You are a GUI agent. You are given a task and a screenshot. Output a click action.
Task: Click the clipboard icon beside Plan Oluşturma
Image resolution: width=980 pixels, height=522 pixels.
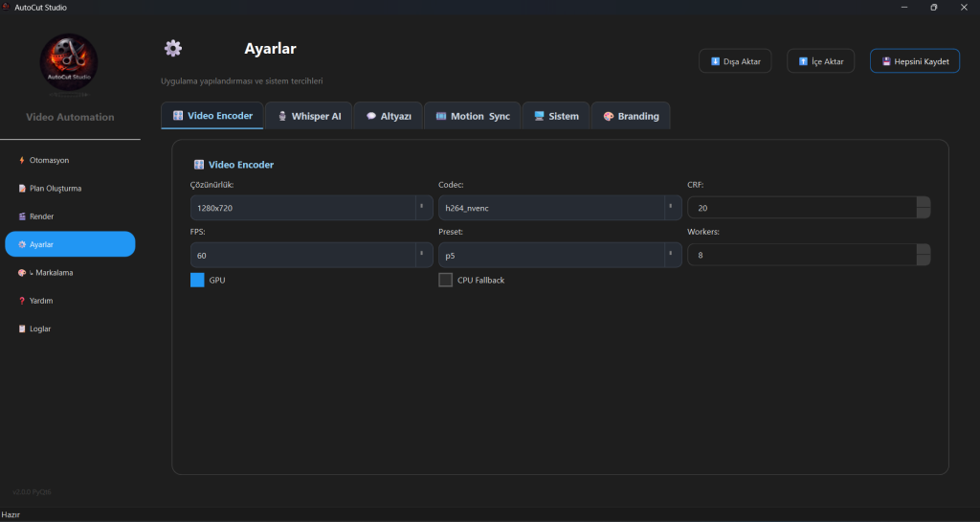pos(22,189)
